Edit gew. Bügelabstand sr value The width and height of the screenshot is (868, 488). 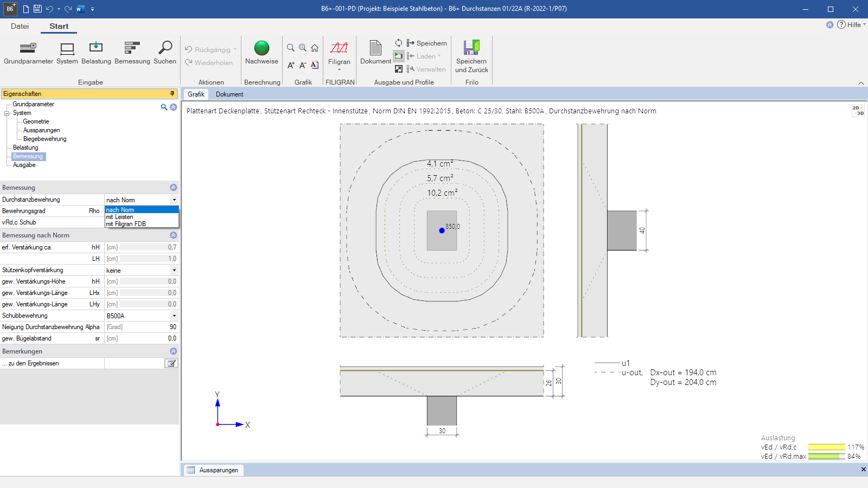pos(141,338)
